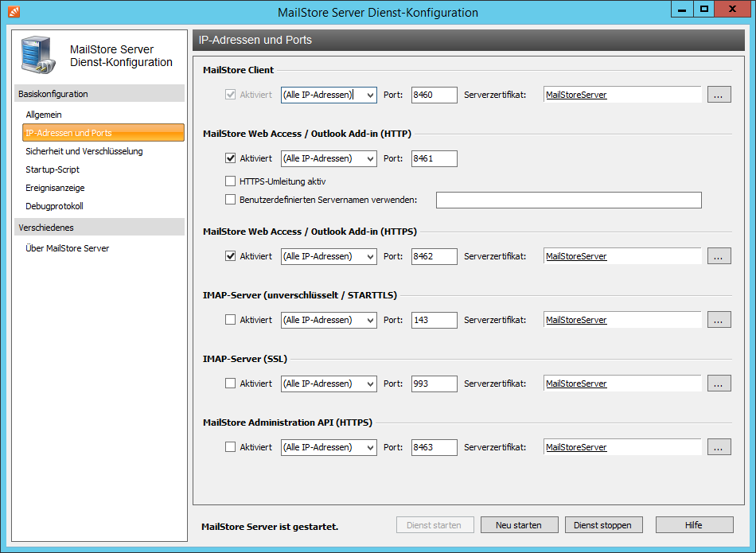The image size is (756, 553).
Task: Disable Aktiviert for Web Access (HTTP)
Action: pyautogui.click(x=231, y=158)
